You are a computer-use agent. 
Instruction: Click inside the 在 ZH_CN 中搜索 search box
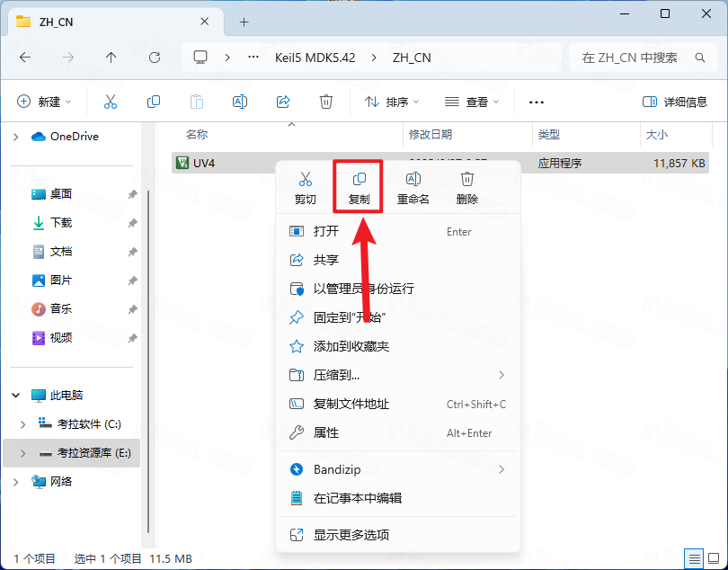click(x=632, y=57)
